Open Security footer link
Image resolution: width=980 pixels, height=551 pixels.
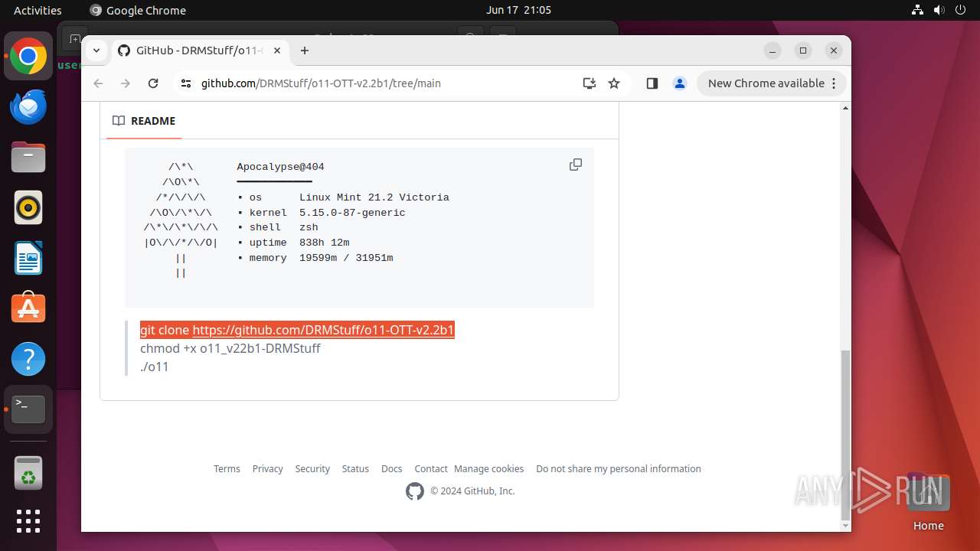pyautogui.click(x=312, y=468)
